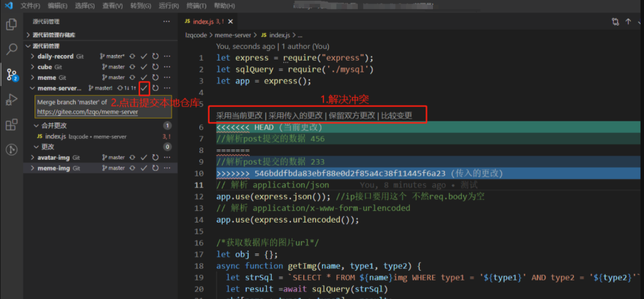The height and width of the screenshot is (299, 644).
Task: Collapse the 合并更改 group
Action: pos(36,125)
